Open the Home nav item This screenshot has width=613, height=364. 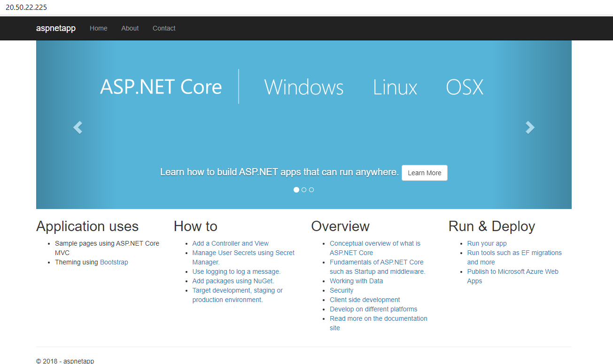pyautogui.click(x=99, y=28)
